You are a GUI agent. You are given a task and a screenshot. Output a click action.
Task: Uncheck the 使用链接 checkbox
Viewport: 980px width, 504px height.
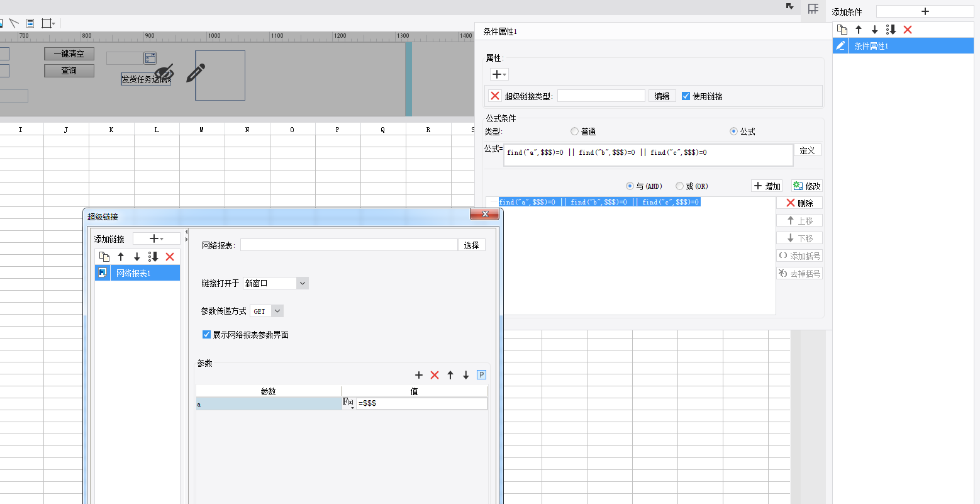pyautogui.click(x=686, y=96)
